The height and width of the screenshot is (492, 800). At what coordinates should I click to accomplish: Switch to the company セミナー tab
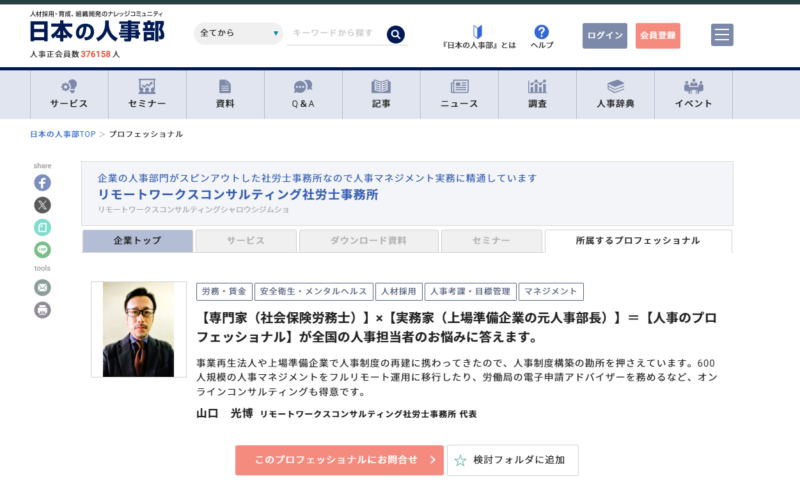coord(491,241)
